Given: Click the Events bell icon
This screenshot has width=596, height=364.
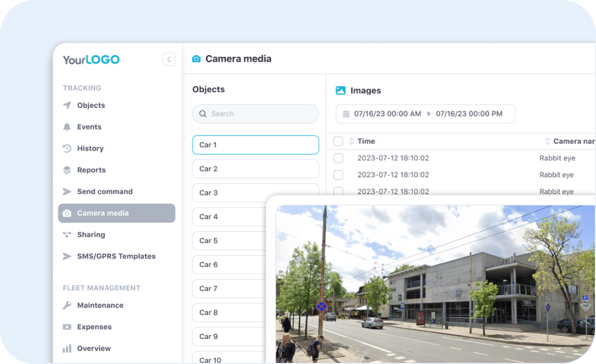Looking at the screenshot, I should (x=67, y=127).
